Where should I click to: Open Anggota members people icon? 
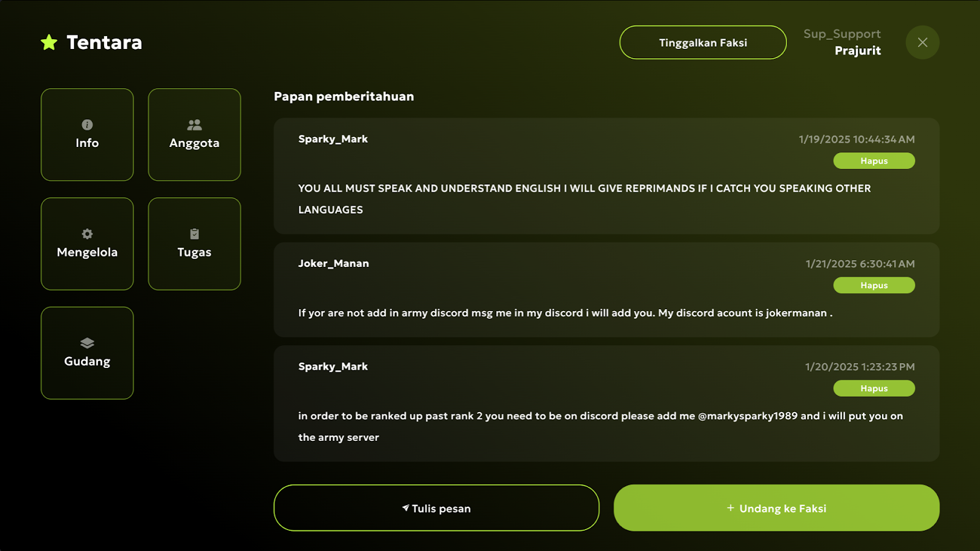194,125
